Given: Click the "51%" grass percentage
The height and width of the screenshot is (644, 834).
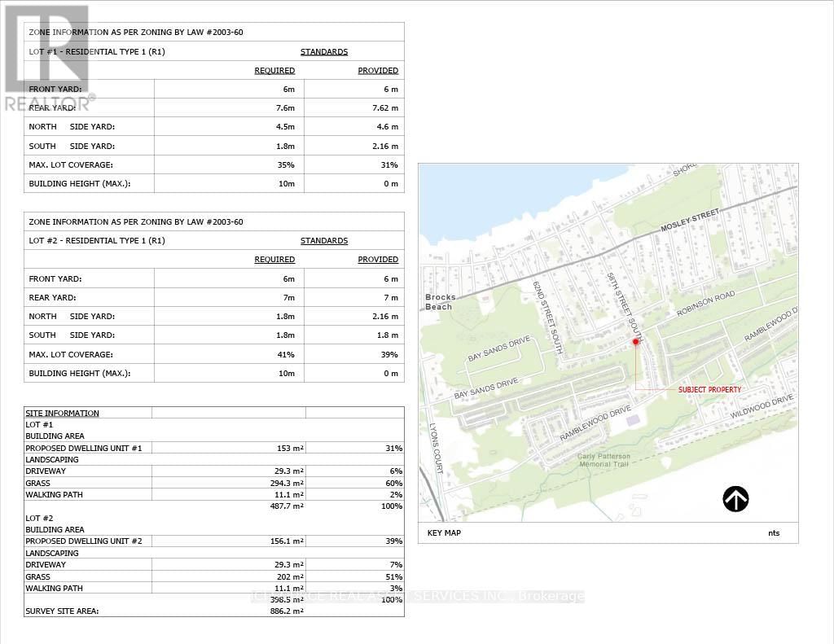Looking at the screenshot, I should 393,577.
